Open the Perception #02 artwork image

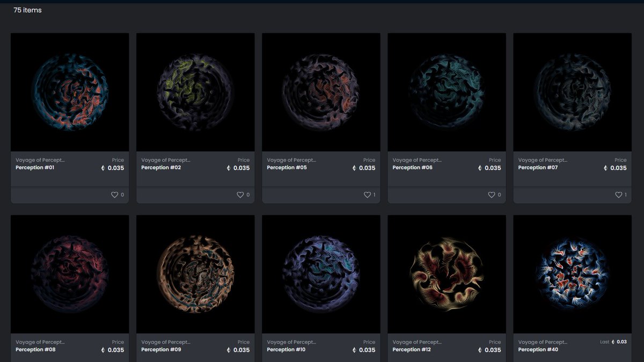pos(195,92)
